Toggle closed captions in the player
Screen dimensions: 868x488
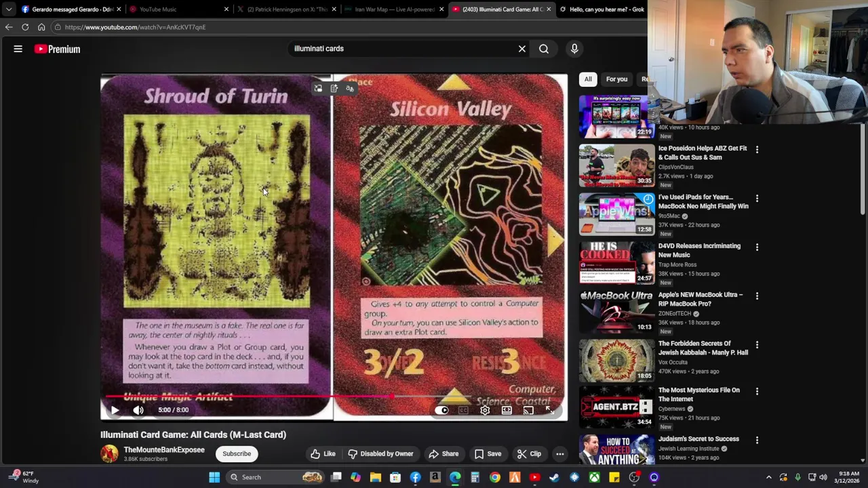(x=464, y=410)
